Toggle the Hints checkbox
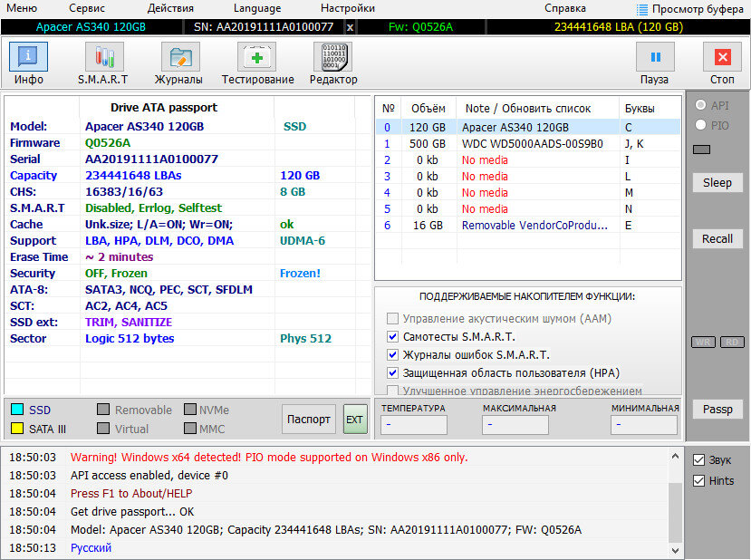This screenshot has height=560, width=751. tap(698, 480)
